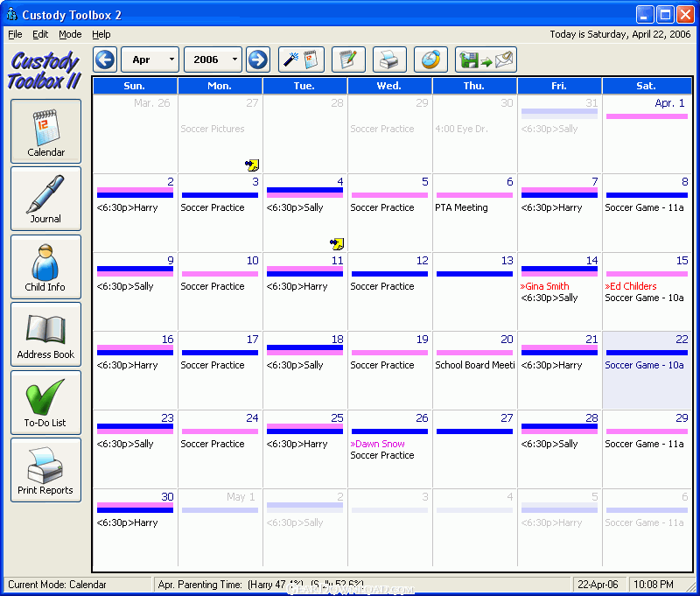Click the Sat. column header
The image size is (700, 596).
647,86
